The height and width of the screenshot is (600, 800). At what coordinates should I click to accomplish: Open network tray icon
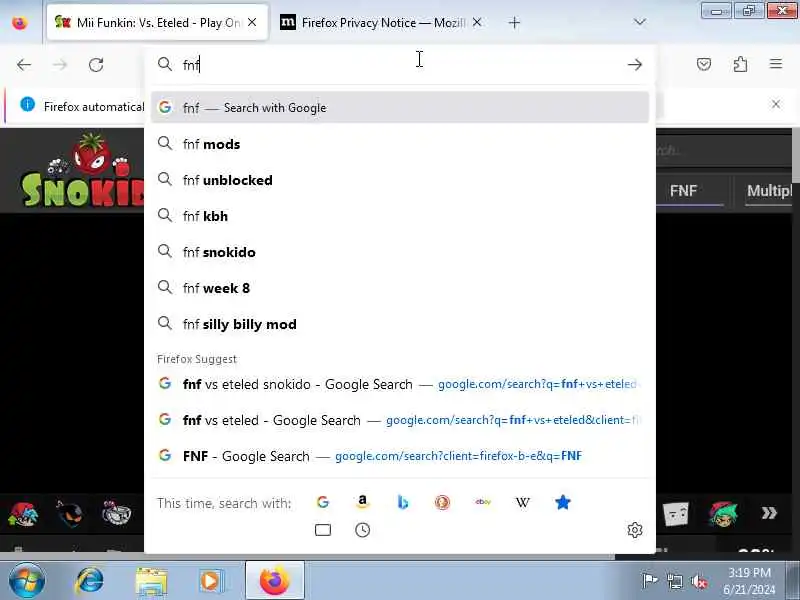(674, 581)
